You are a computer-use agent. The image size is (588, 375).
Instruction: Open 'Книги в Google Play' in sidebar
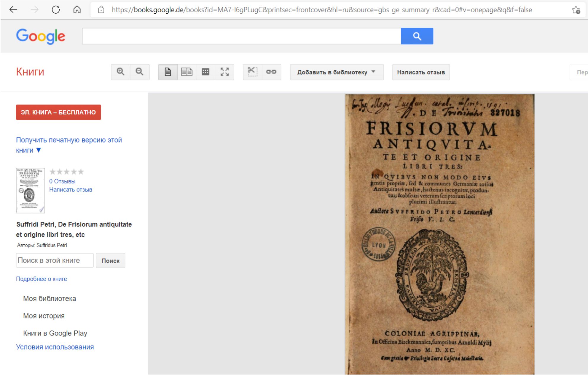pyautogui.click(x=55, y=333)
